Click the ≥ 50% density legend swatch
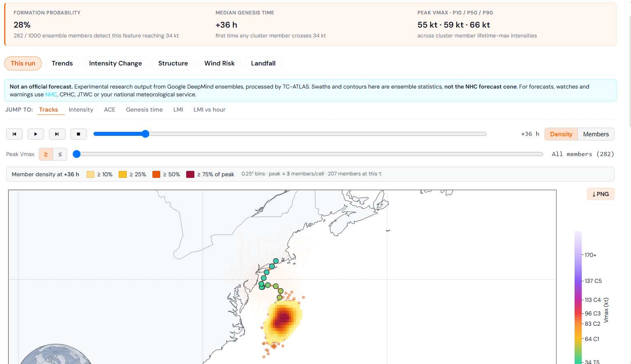Screen dimensions: 631x364 (x=156, y=174)
